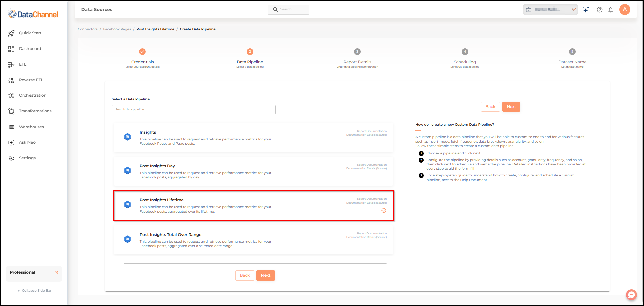Open the Dashboard grid icon

click(11, 49)
